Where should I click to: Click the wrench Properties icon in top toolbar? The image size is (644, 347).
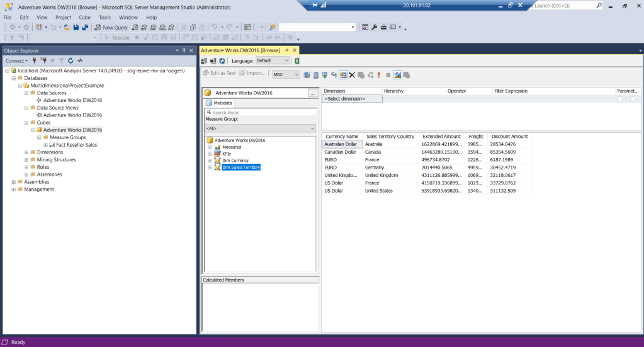(x=375, y=27)
